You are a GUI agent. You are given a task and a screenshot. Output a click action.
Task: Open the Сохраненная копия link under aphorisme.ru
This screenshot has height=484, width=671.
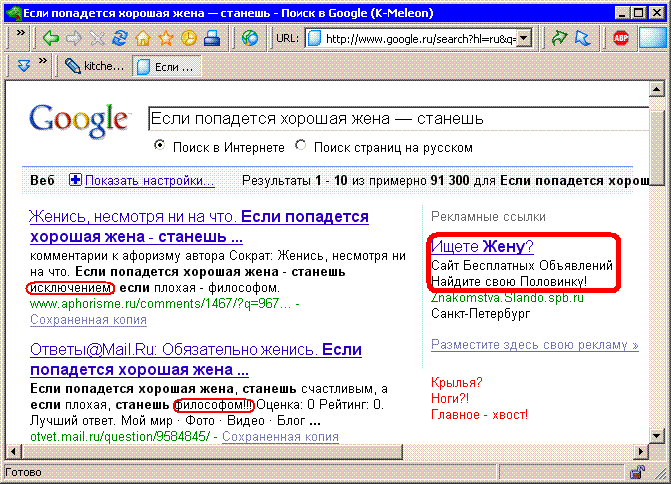tap(88, 320)
